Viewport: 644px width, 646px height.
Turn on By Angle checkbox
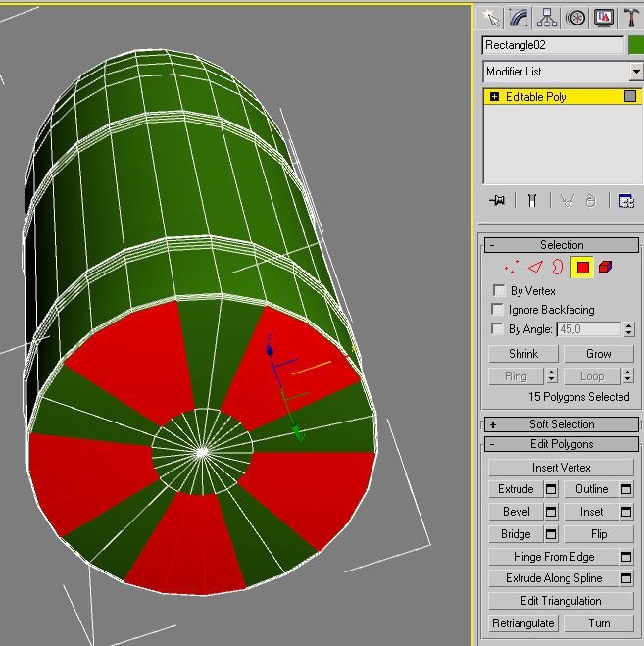point(498,329)
